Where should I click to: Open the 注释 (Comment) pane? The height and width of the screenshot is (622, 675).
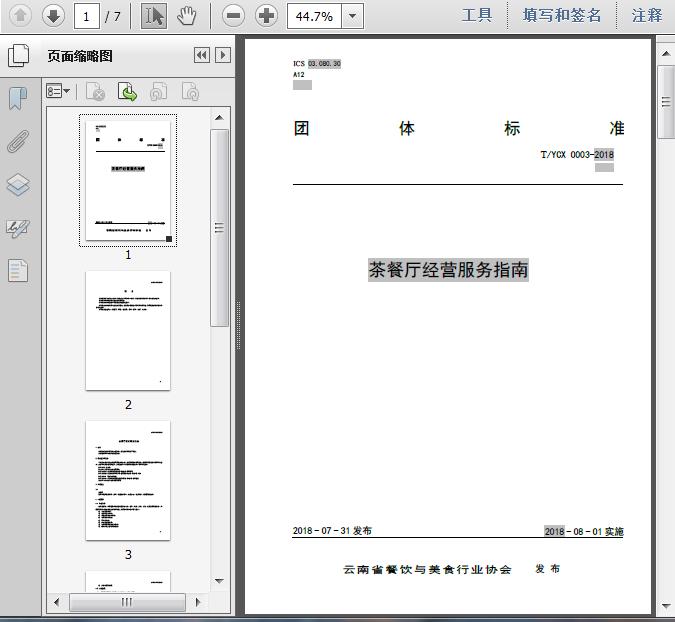[647, 15]
